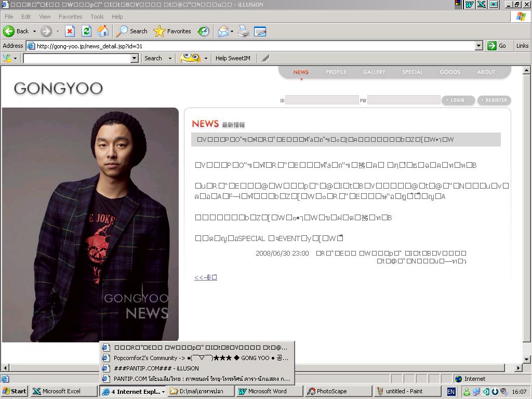Click the Windows Start button

(15, 391)
